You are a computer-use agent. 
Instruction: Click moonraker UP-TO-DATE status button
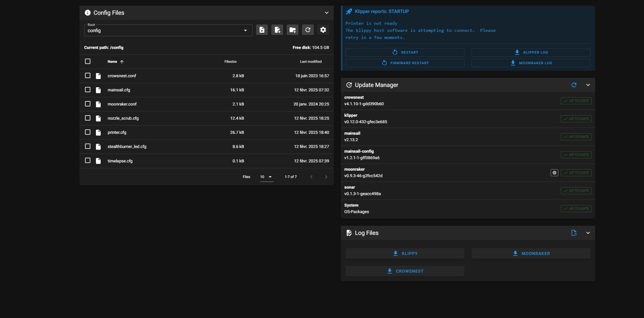[576, 173]
